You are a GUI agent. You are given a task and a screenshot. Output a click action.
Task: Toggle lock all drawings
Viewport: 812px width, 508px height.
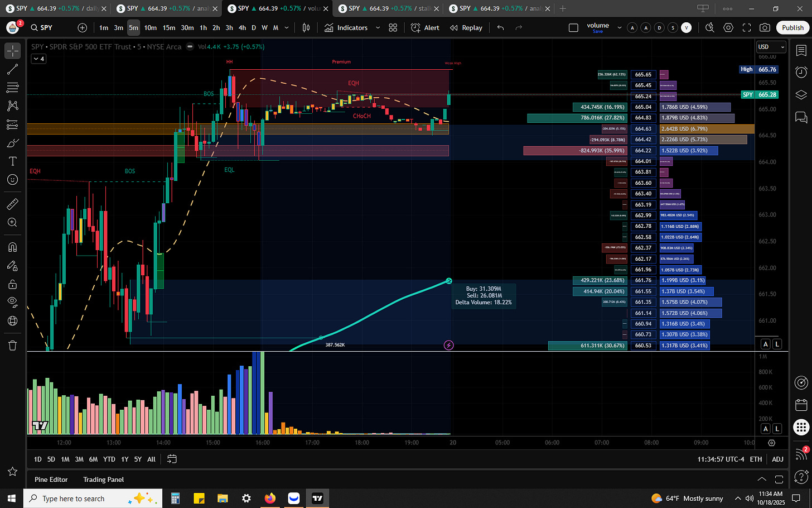pos(12,284)
